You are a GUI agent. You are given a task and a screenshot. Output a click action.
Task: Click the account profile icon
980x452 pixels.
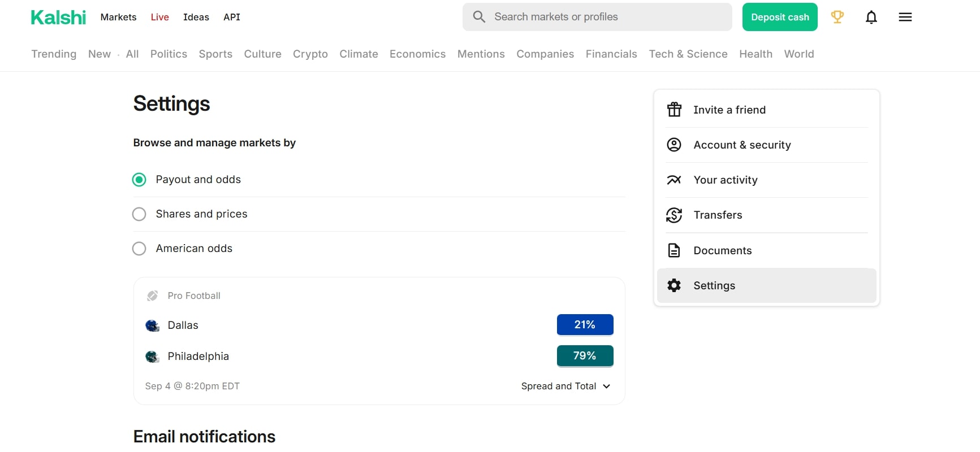point(674,145)
